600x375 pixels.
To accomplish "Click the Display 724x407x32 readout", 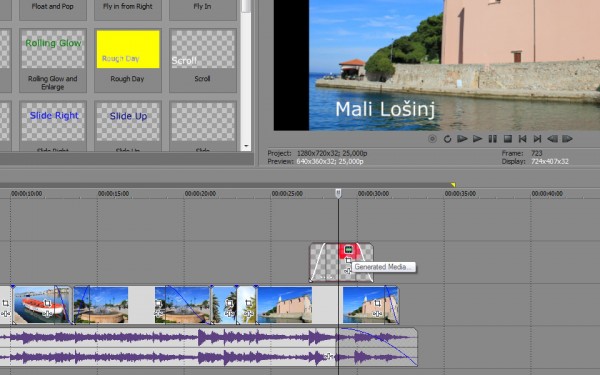I will tap(535, 161).
